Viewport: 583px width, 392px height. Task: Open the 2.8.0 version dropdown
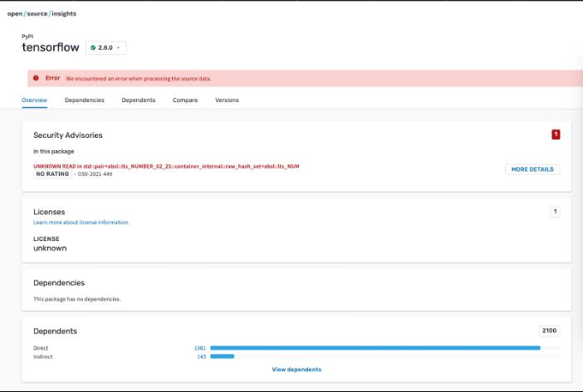106,48
